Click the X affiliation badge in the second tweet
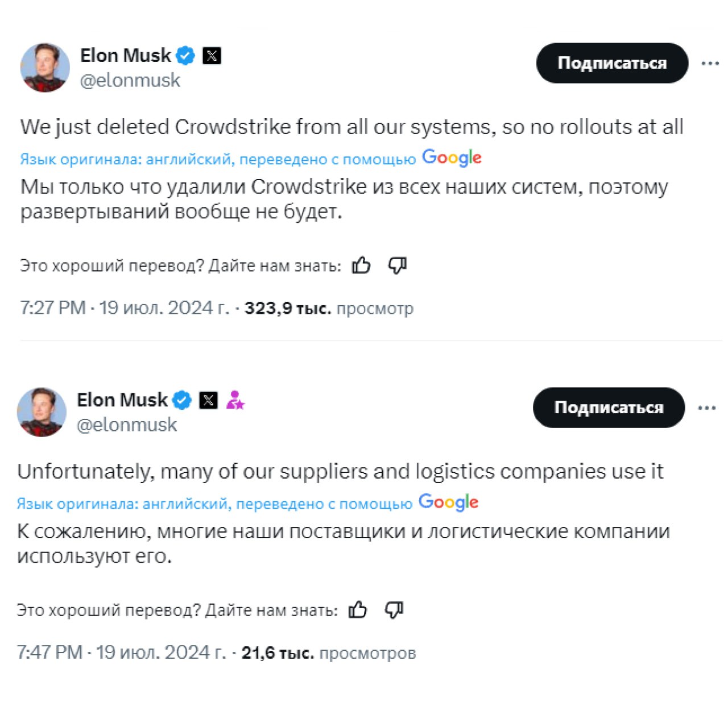This screenshot has height=715, width=728. point(208,400)
